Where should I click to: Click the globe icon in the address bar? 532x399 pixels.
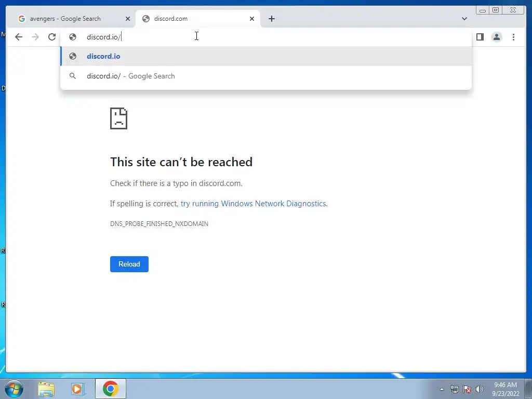(x=73, y=37)
